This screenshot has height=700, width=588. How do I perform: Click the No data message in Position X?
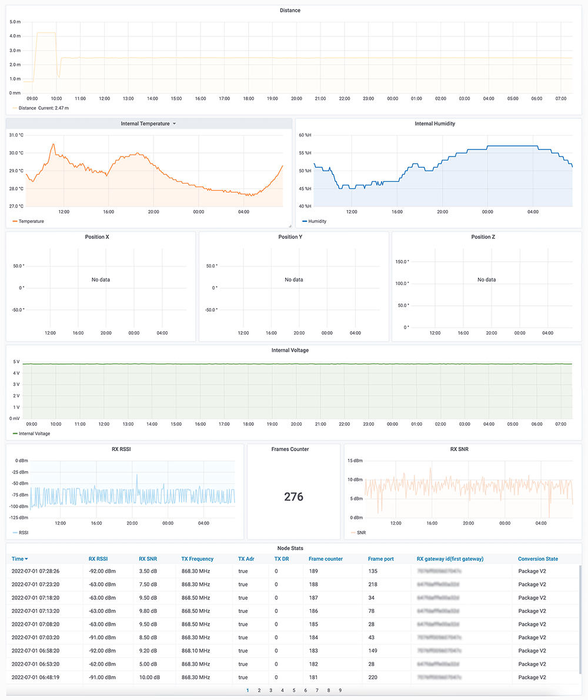[x=101, y=280]
